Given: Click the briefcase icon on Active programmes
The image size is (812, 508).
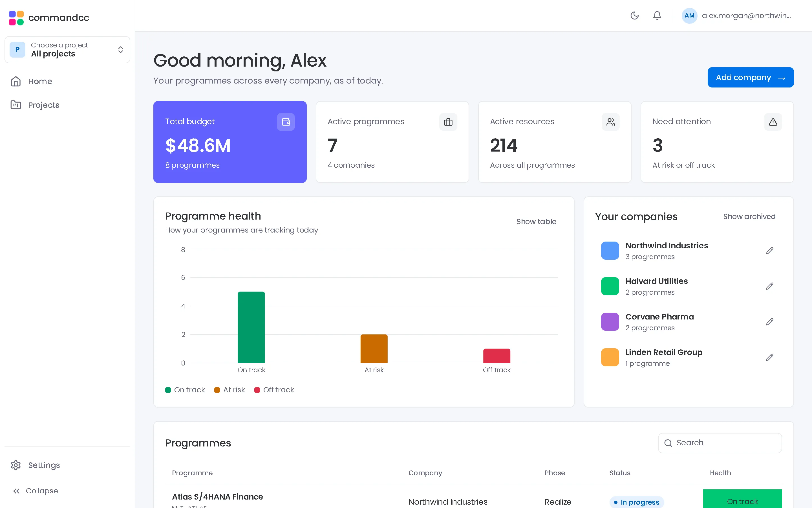Looking at the screenshot, I should 448,122.
